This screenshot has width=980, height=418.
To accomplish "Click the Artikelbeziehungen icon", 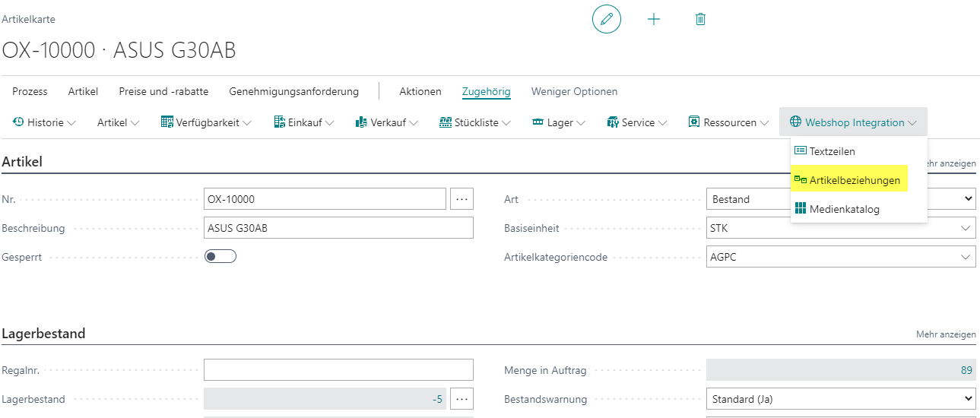I will (801, 180).
